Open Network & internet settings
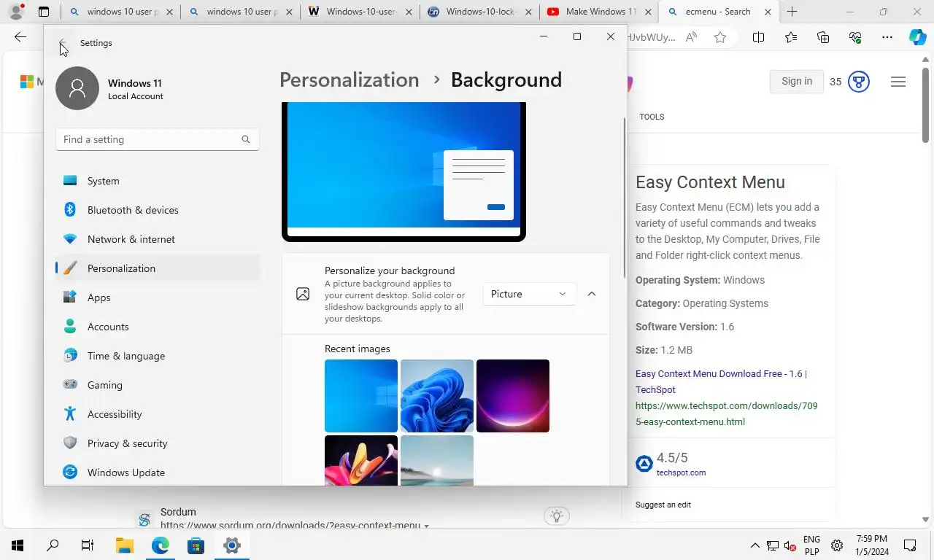This screenshot has width=934, height=560. tap(158, 239)
